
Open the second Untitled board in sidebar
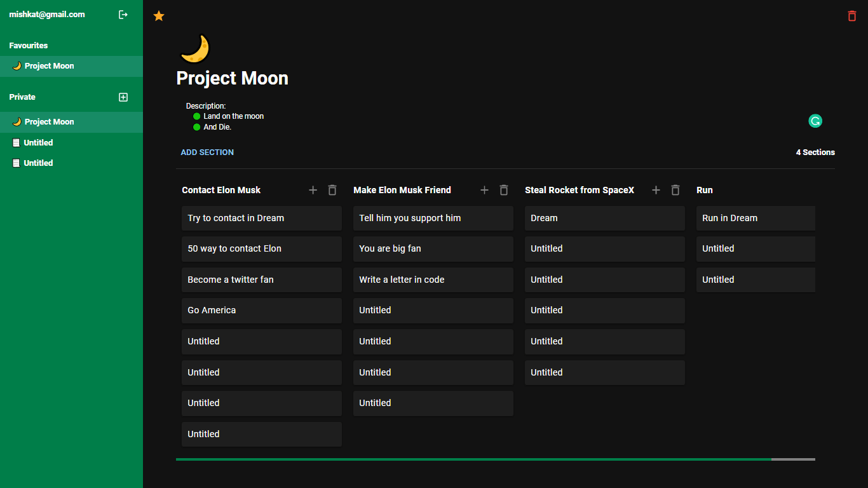71,163
